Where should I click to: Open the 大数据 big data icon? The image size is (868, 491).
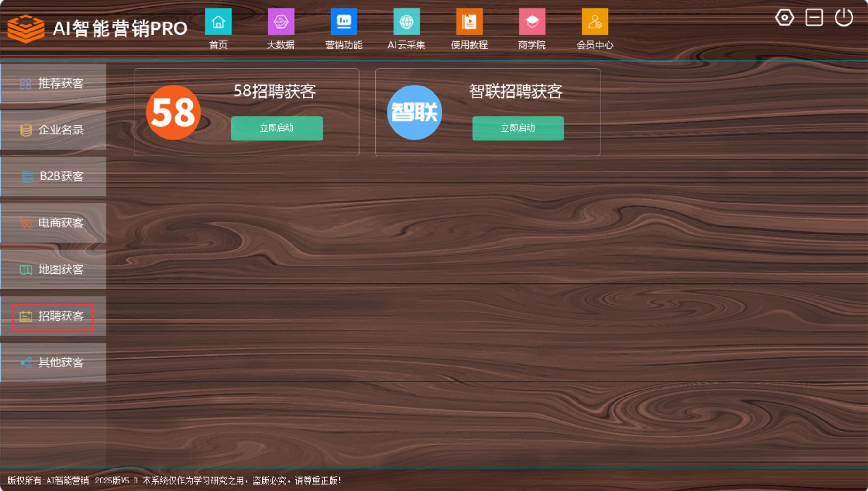pyautogui.click(x=281, y=22)
